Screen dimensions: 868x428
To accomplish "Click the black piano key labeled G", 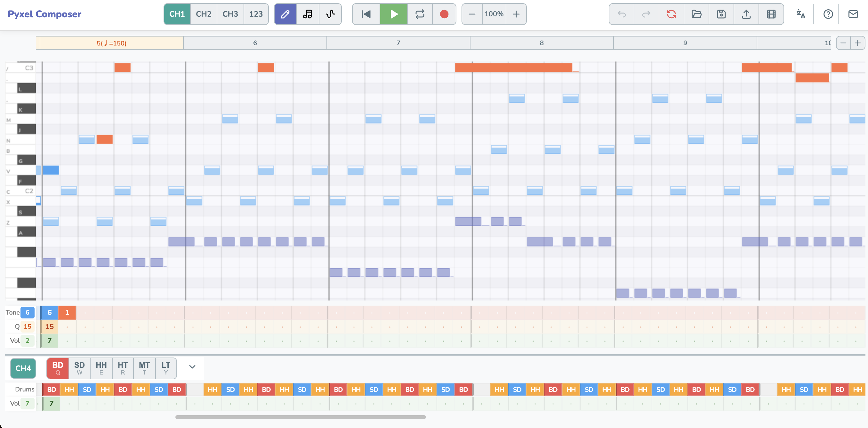I will 26,160.
